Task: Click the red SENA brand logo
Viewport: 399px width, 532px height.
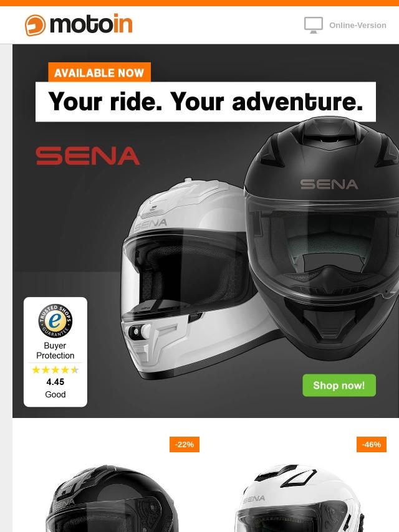Action: tap(88, 156)
